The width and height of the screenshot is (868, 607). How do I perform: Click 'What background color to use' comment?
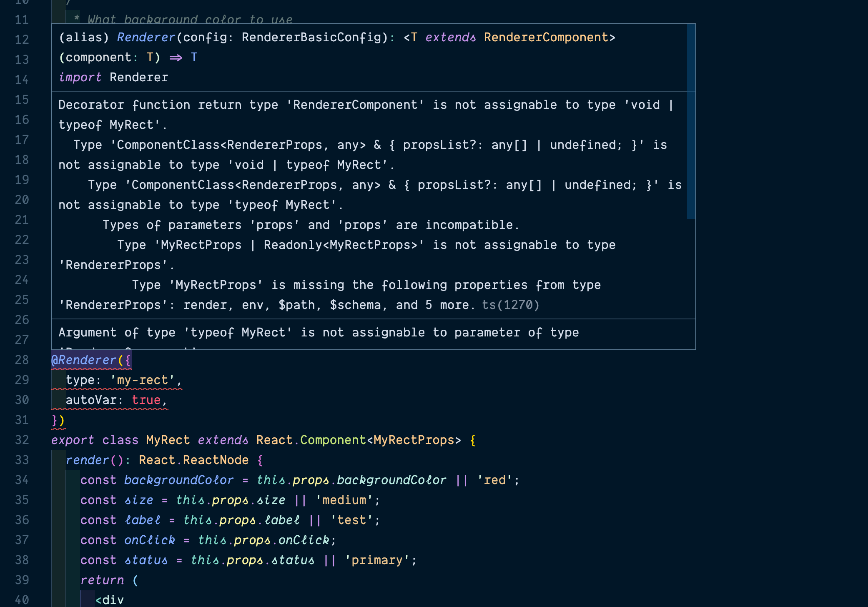190,19
